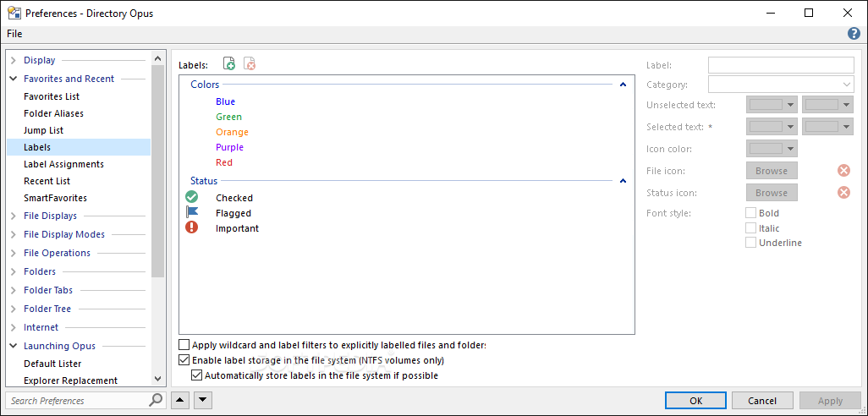Expand the File Displays category

14,216
